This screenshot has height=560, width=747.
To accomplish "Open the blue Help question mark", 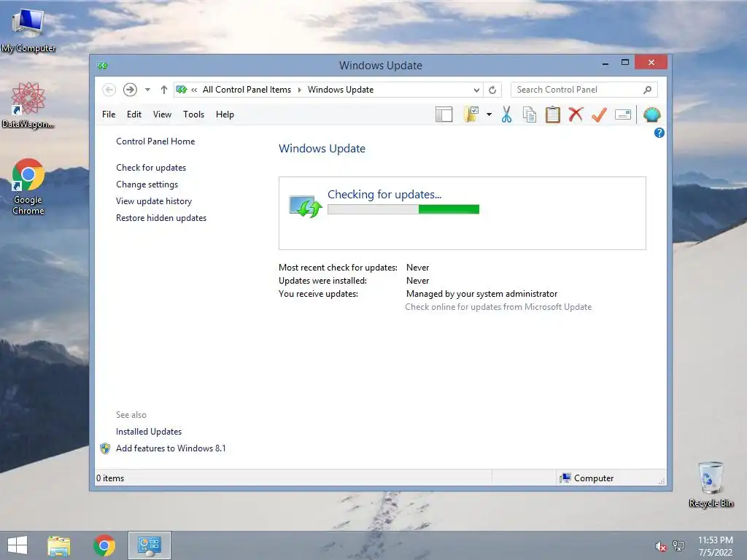I will (x=659, y=133).
